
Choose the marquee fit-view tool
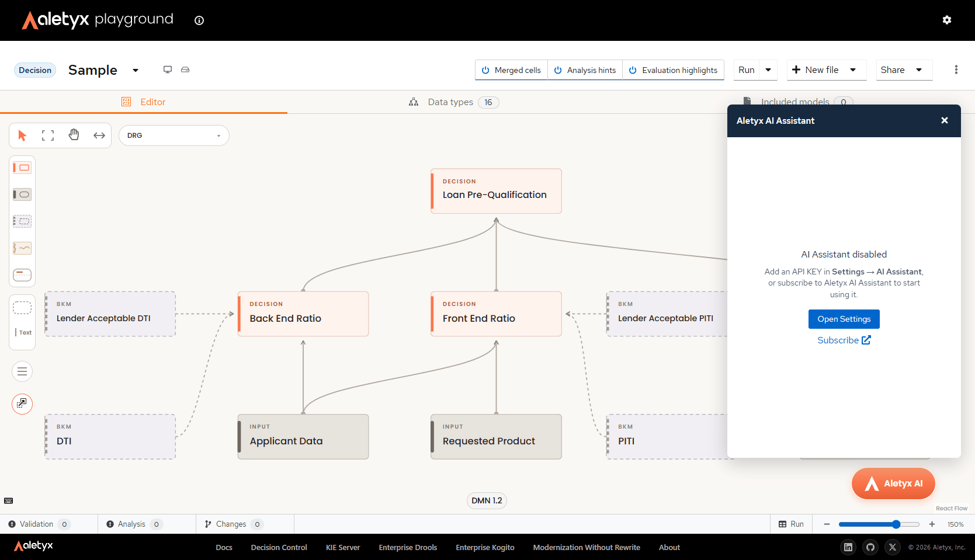click(48, 135)
